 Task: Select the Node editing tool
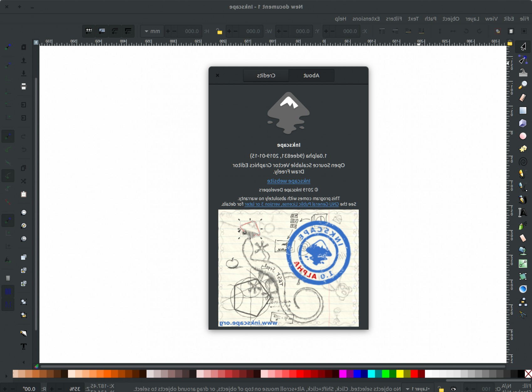[523, 60]
